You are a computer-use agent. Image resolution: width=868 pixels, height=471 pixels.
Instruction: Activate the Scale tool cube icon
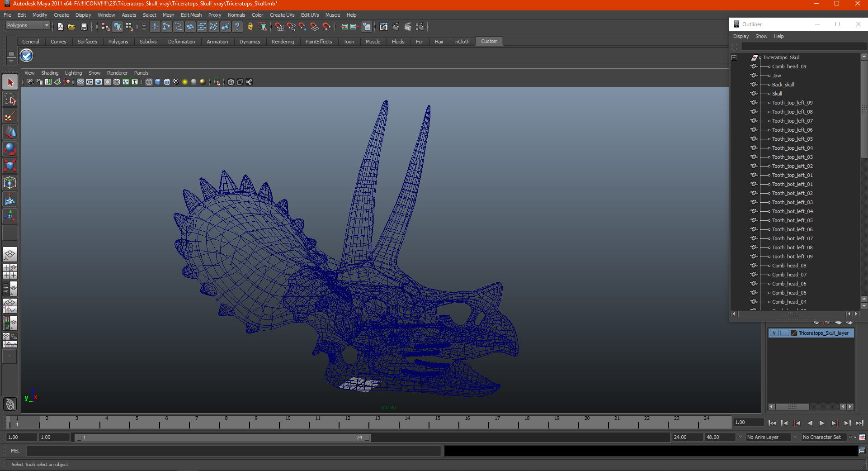[10, 166]
